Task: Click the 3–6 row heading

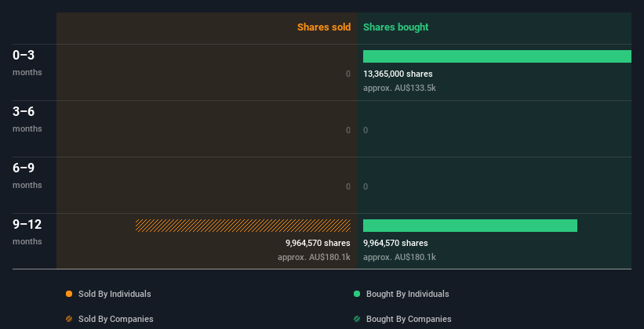Action: [24, 111]
